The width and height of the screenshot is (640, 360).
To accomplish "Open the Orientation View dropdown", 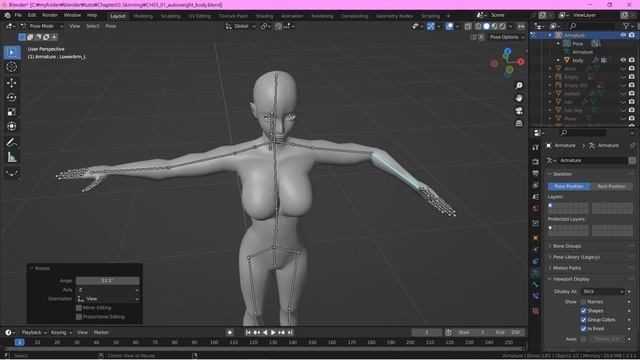I will click(108, 299).
